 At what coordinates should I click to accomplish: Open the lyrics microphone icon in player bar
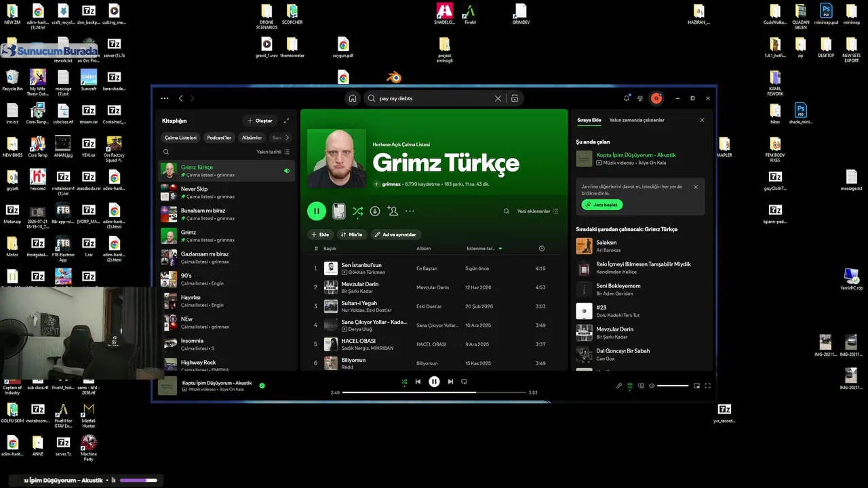coord(619,386)
